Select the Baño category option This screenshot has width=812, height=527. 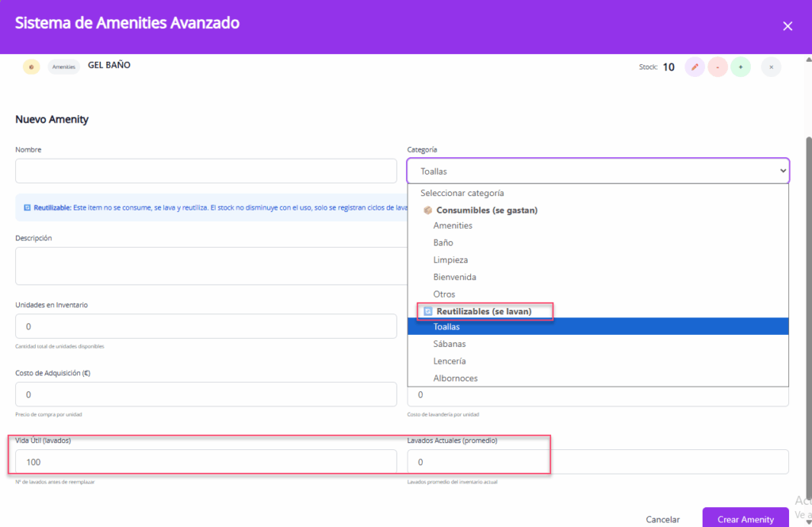coord(444,243)
